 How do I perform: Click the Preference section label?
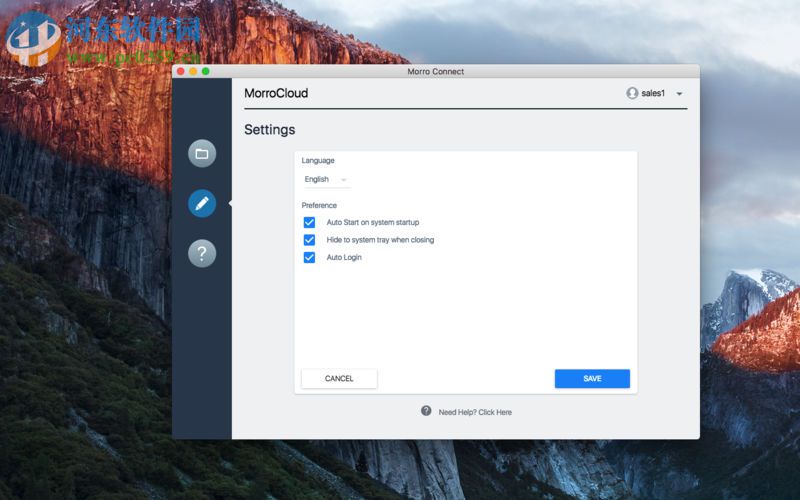(x=319, y=206)
